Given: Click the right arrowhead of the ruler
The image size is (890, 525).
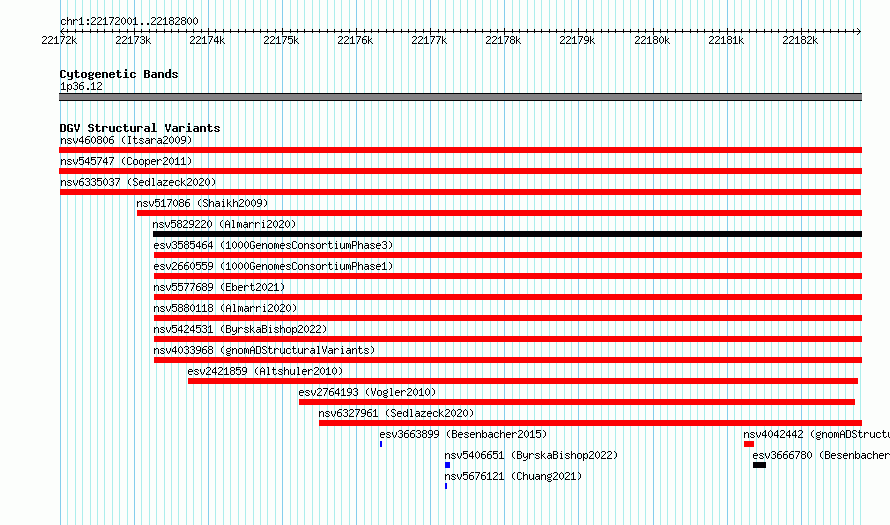Looking at the screenshot, I should tap(859, 31).
